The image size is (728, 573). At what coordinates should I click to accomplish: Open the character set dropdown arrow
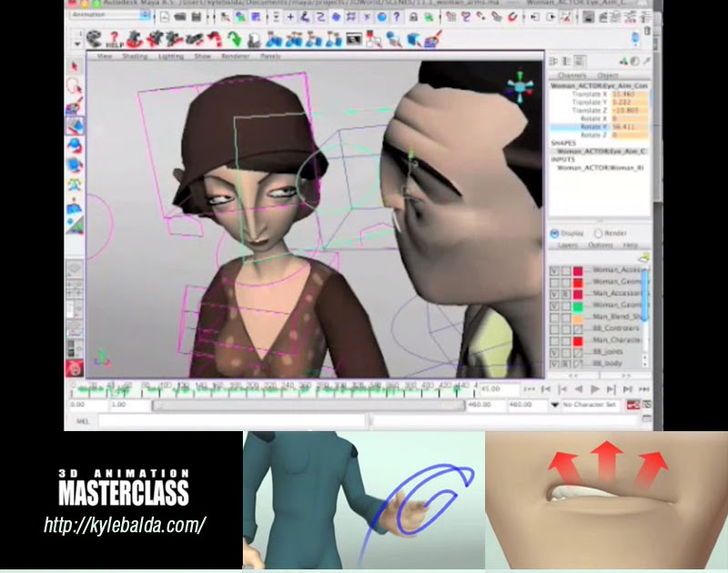[x=555, y=405]
